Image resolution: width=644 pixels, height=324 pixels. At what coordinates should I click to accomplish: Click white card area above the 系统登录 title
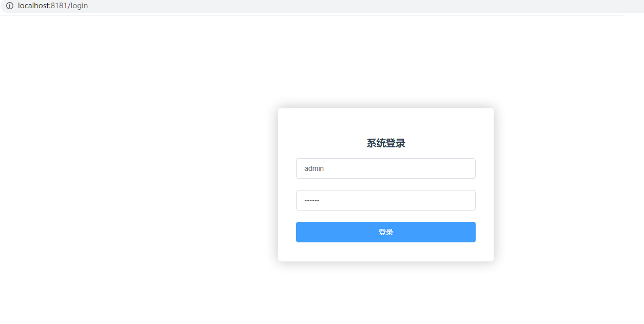coord(386,122)
